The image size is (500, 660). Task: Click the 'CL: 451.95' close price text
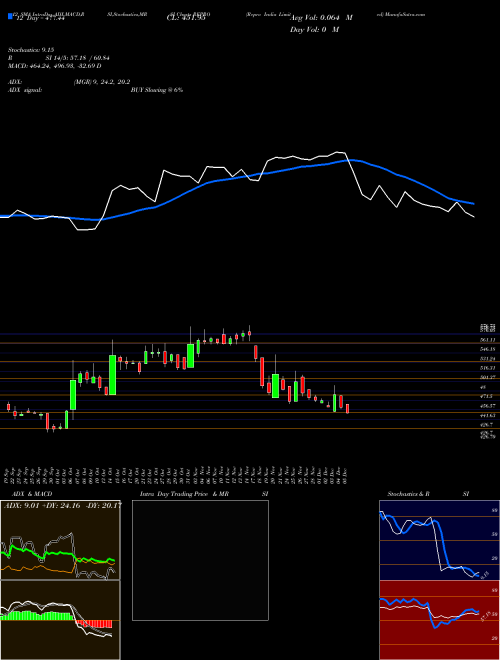186,18
